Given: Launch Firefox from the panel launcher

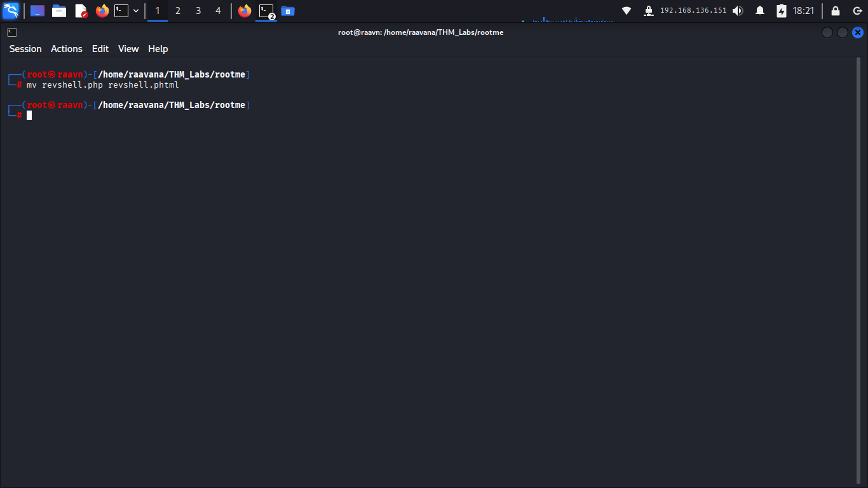Looking at the screenshot, I should [x=102, y=11].
